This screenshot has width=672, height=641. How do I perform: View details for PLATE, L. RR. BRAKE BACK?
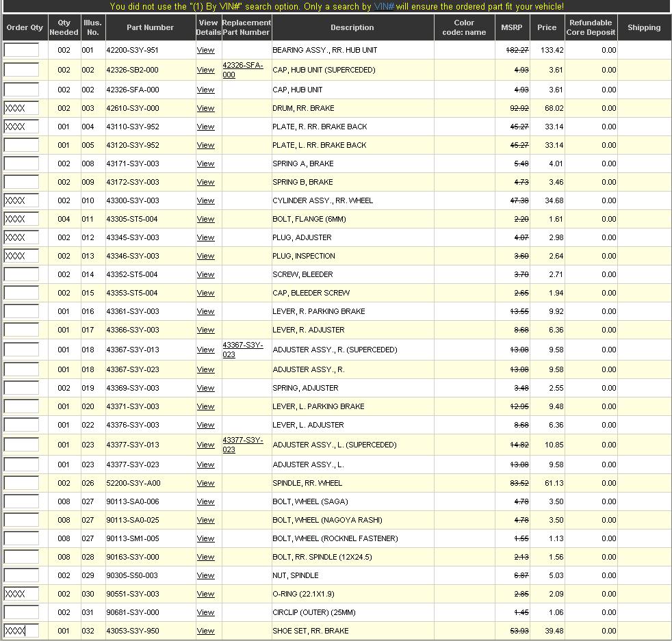tap(205, 145)
